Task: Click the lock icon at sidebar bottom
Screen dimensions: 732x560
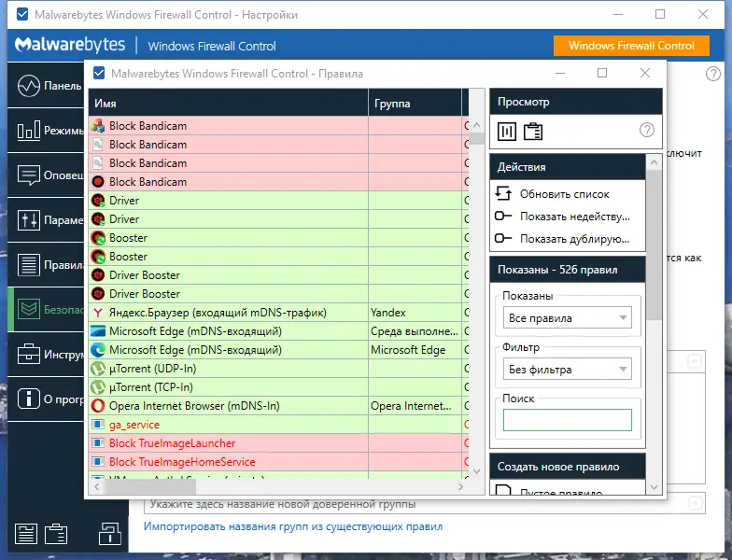Action: (x=110, y=534)
